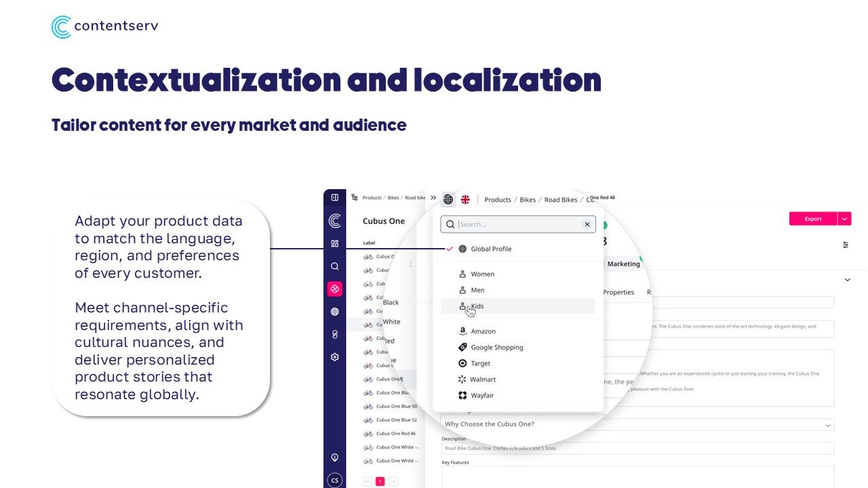Open search from the dark sidebar
This screenshot has width=868, height=488.
[x=334, y=266]
